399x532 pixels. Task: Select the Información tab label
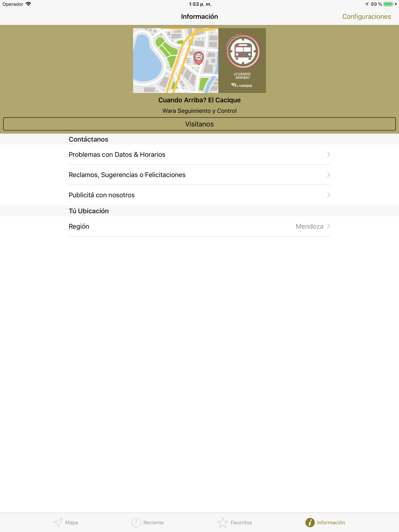tap(331, 522)
